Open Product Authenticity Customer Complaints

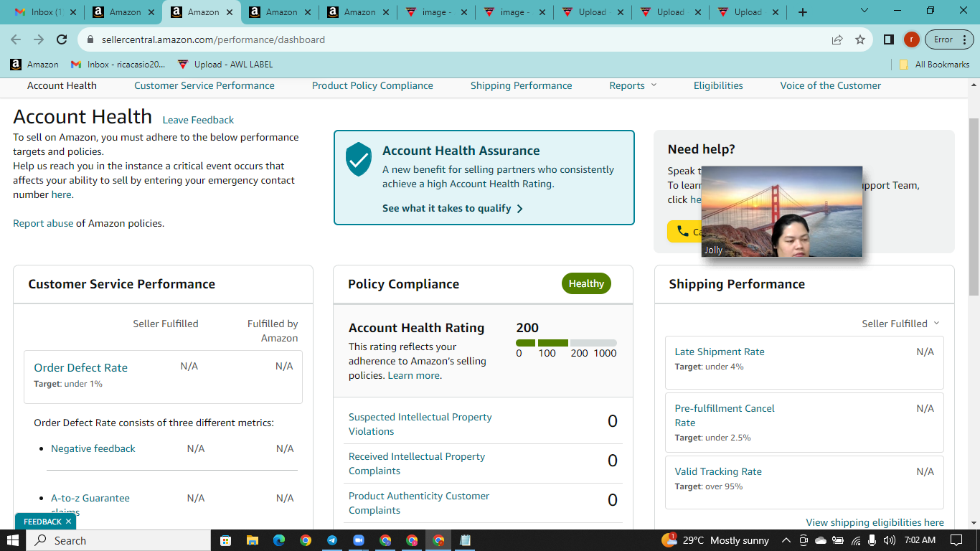pos(419,503)
